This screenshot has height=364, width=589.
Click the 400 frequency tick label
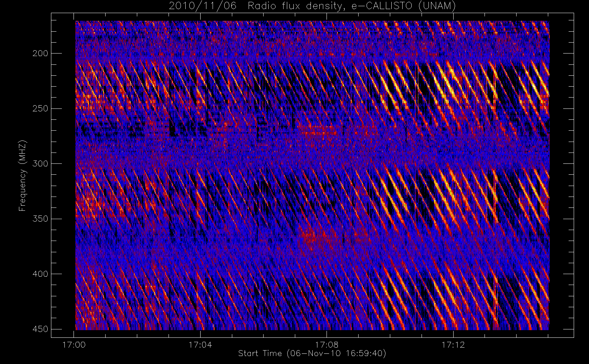click(x=40, y=274)
